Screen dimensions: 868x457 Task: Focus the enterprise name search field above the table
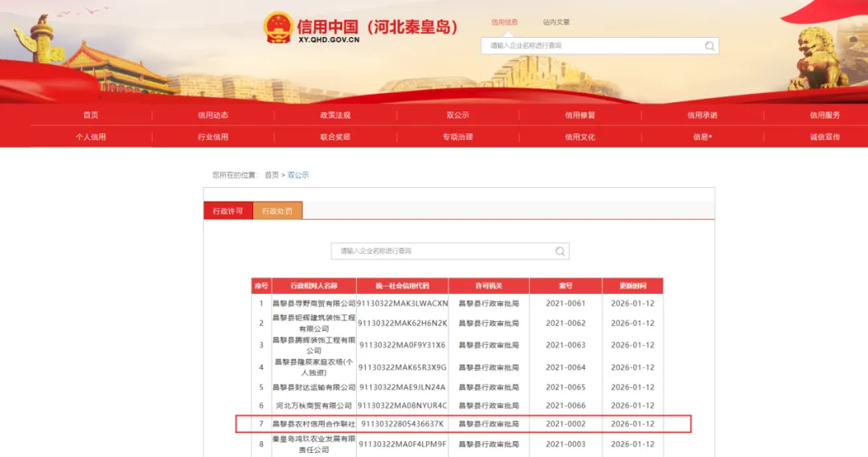pyautogui.click(x=450, y=251)
